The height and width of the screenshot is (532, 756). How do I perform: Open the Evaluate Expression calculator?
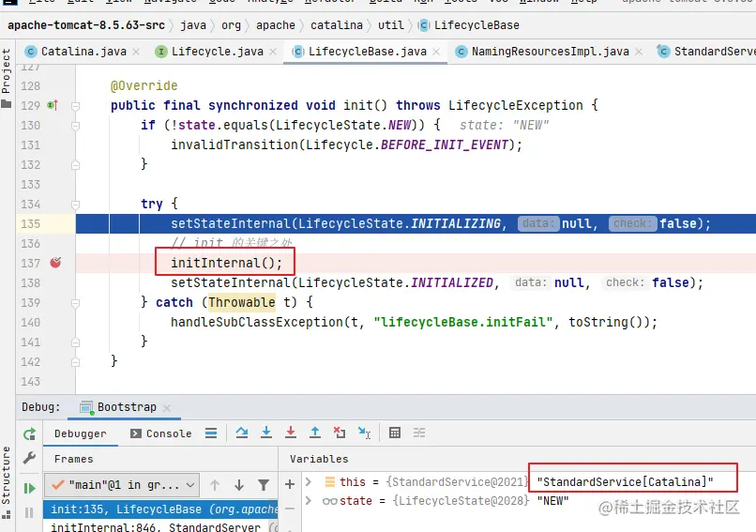pyautogui.click(x=395, y=433)
